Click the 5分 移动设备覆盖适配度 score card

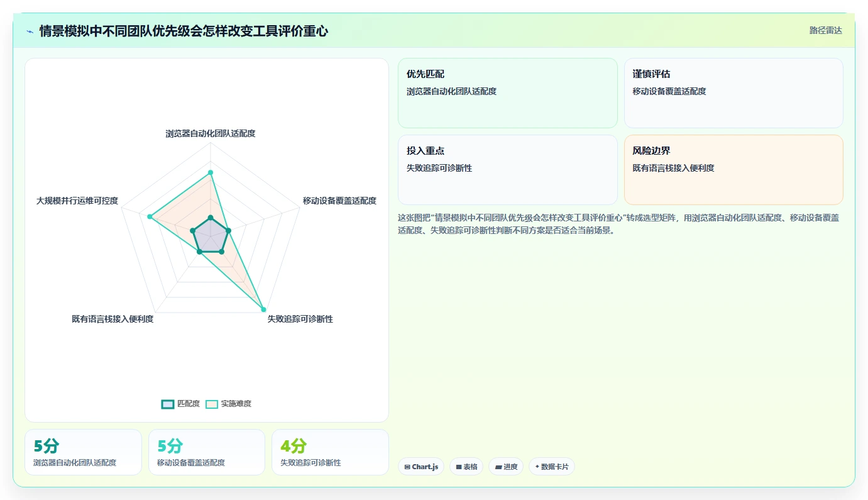coord(207,452)
